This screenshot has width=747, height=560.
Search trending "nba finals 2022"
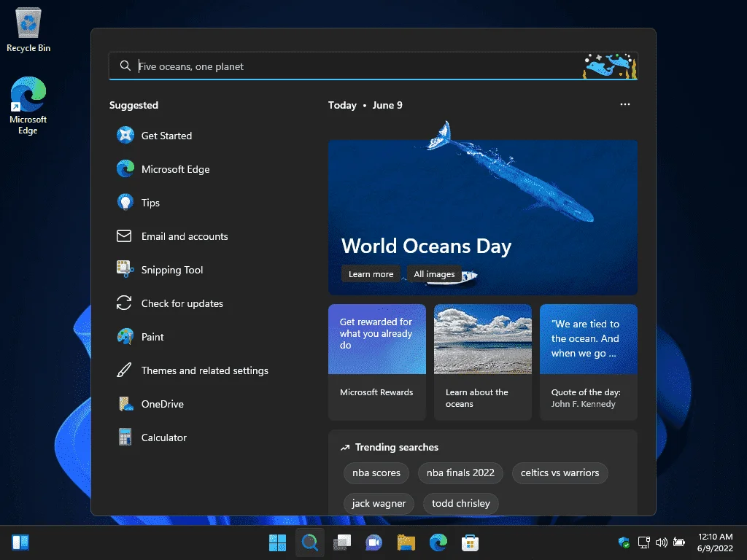point(460,472)
